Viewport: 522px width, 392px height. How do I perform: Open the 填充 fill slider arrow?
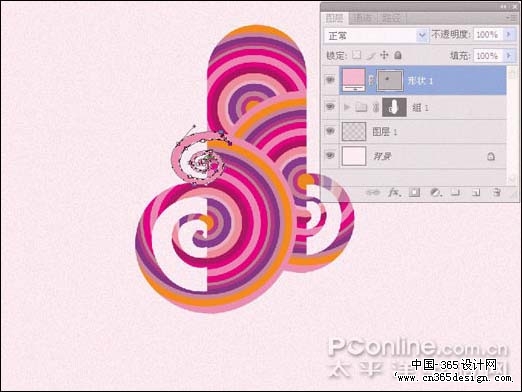pyautogui.click(x=509, y=55)
